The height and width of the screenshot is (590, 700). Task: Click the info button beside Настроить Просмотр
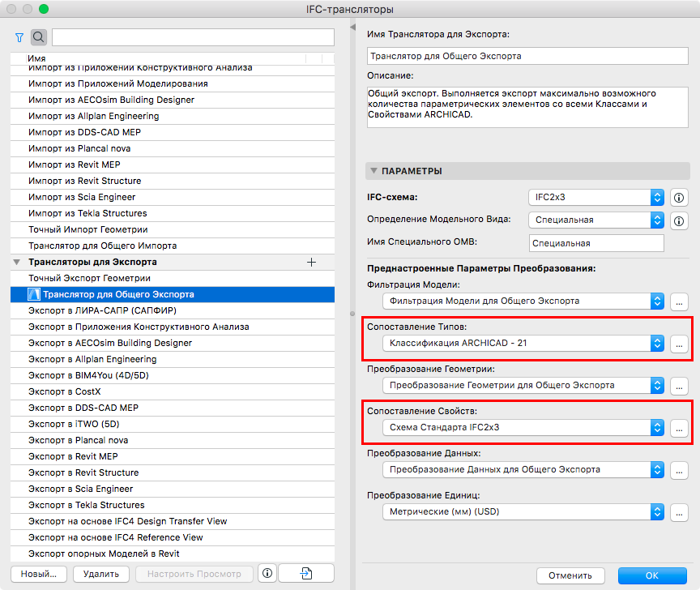[267, 573]
